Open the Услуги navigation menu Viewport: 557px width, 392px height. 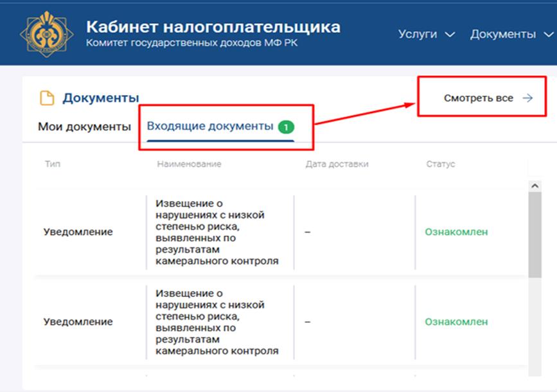418,34
